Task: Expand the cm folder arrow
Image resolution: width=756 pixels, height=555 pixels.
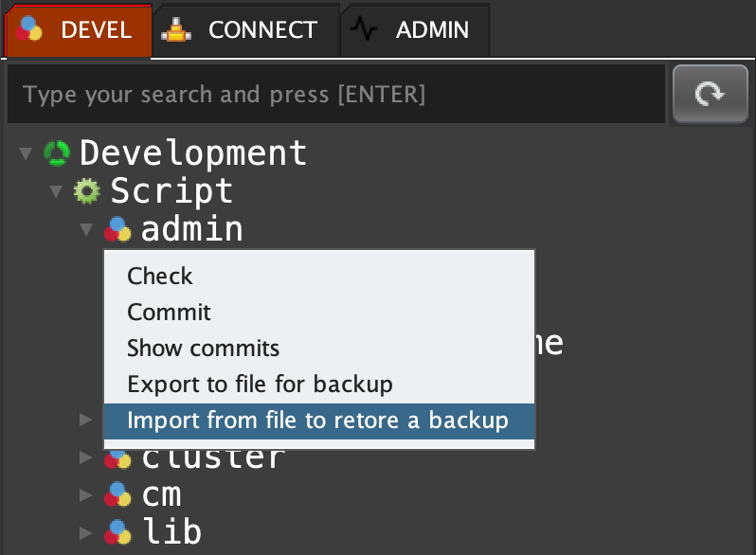Action: [86, 494]
